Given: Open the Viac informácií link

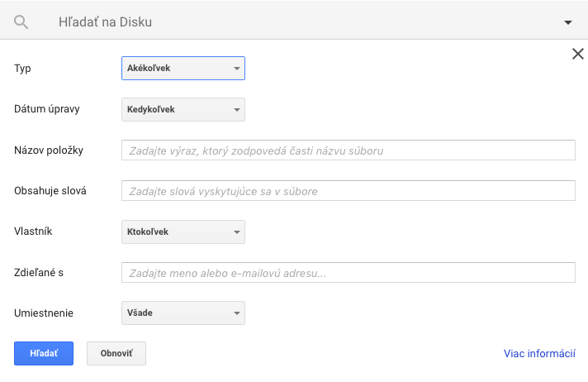Looking at the screenshot, I should [x=539, y=353].
